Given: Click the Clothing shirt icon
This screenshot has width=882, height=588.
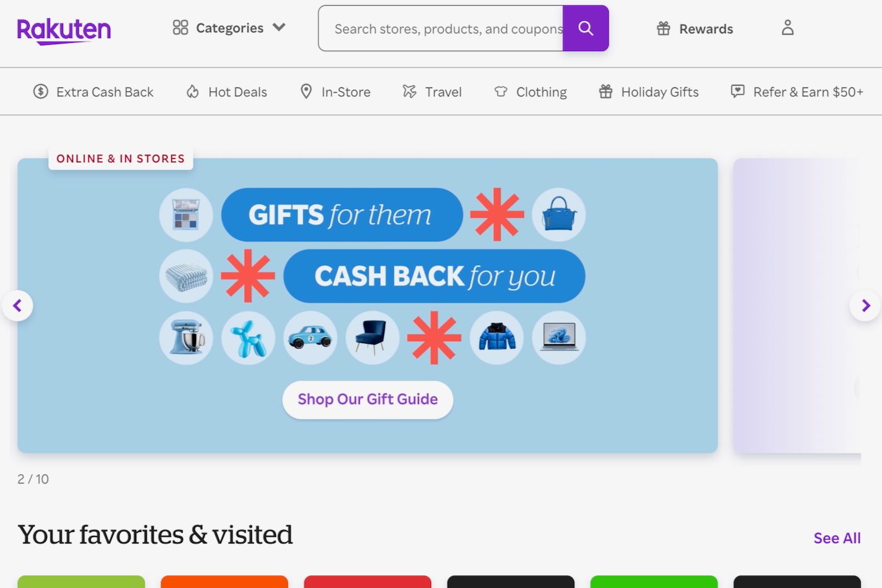Looking at the screenshot, I should point(501,91).
